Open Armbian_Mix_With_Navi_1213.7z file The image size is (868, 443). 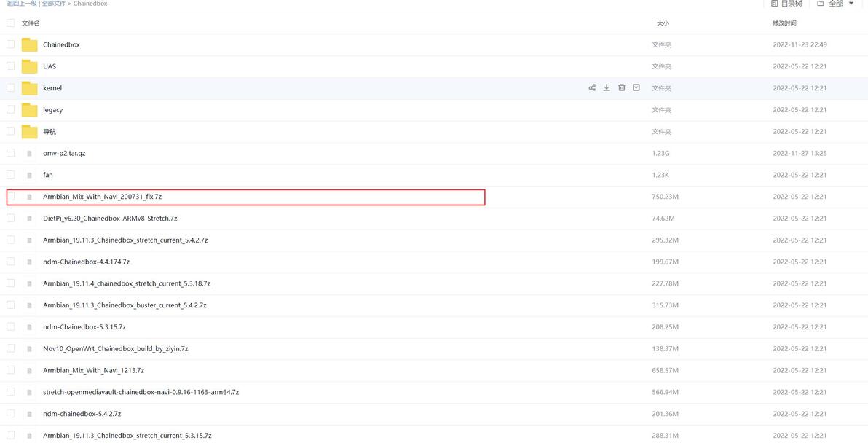point(93,370)
